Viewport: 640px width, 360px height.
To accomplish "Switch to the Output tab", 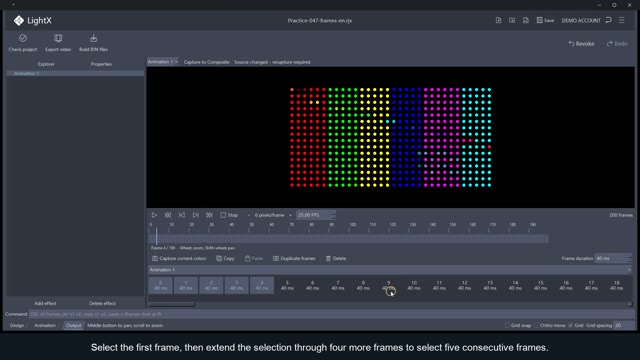I will [x=73, y=325].
